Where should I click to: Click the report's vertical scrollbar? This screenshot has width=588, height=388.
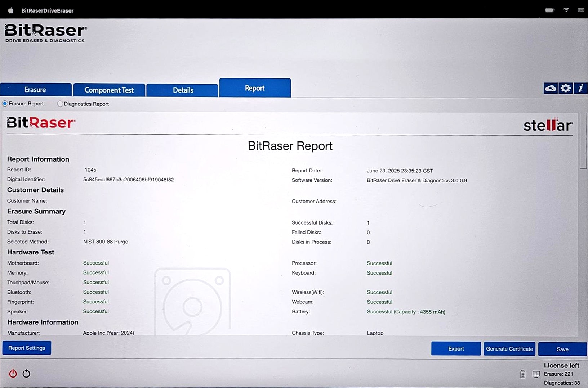[x=584, y=140]
